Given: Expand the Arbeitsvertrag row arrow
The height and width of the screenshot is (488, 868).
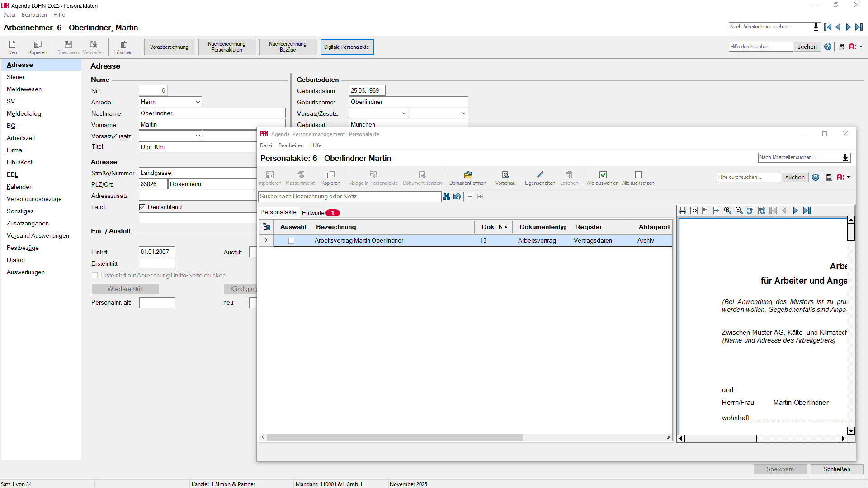Looking at the screenshot, I should (266, 240).
